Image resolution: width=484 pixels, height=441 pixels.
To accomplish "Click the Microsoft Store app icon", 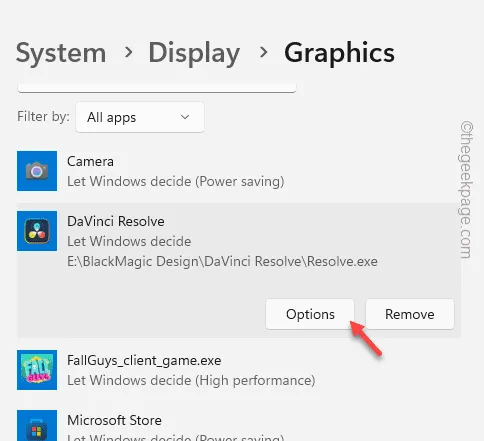I will tap(37, 426).
